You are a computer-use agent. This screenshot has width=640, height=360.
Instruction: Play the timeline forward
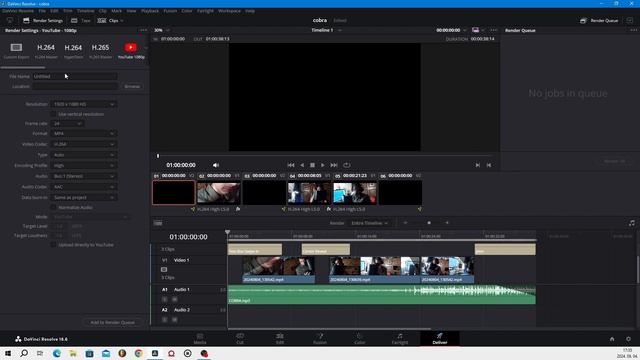tap(322, 165)
